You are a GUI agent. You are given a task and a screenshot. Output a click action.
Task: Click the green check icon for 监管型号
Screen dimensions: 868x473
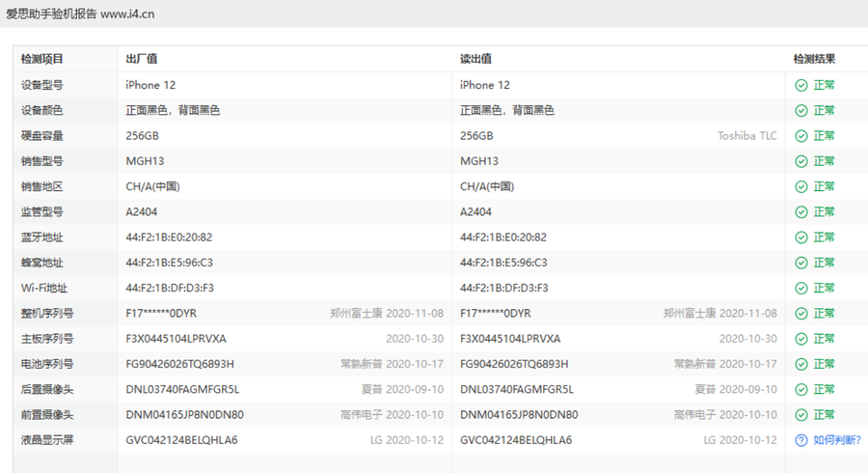coord(801,212)
